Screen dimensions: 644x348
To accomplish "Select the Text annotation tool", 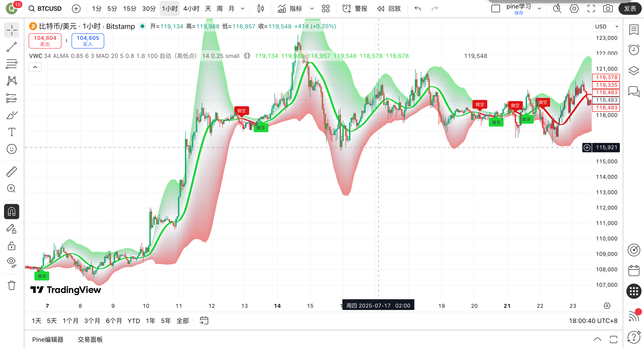I will click(x=11, y=132).
